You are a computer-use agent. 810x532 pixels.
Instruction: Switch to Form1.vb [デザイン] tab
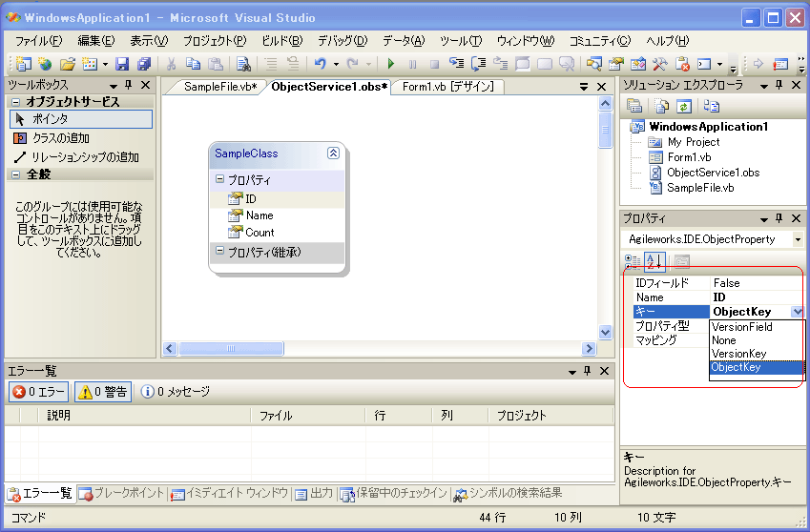[x=447, y=87]
